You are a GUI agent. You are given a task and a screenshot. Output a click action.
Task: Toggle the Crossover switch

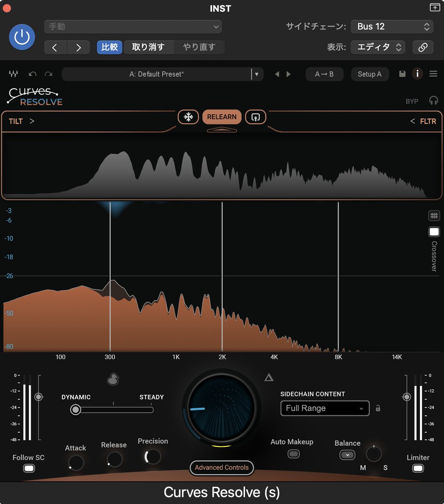[434, 232]
